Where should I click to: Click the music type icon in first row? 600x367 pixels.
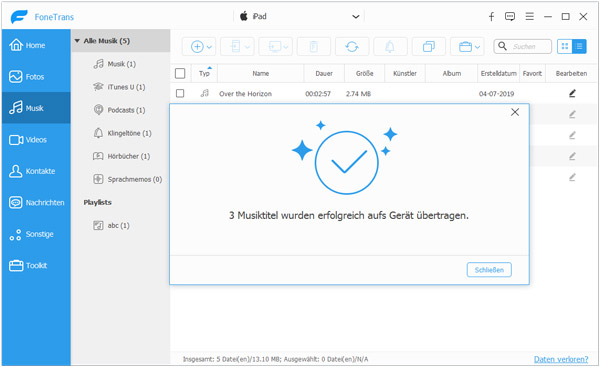point(205,93)
